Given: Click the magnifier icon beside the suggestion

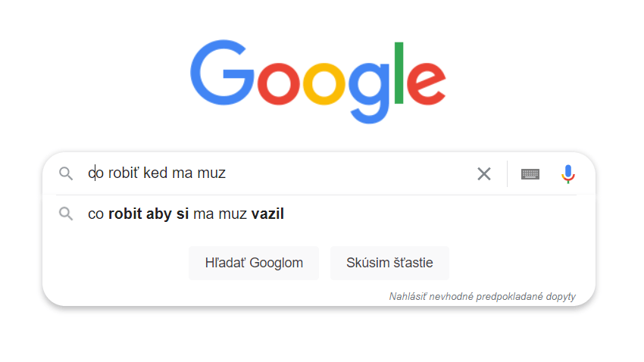Looking at the screenshot, I should [x=66, y=214].
